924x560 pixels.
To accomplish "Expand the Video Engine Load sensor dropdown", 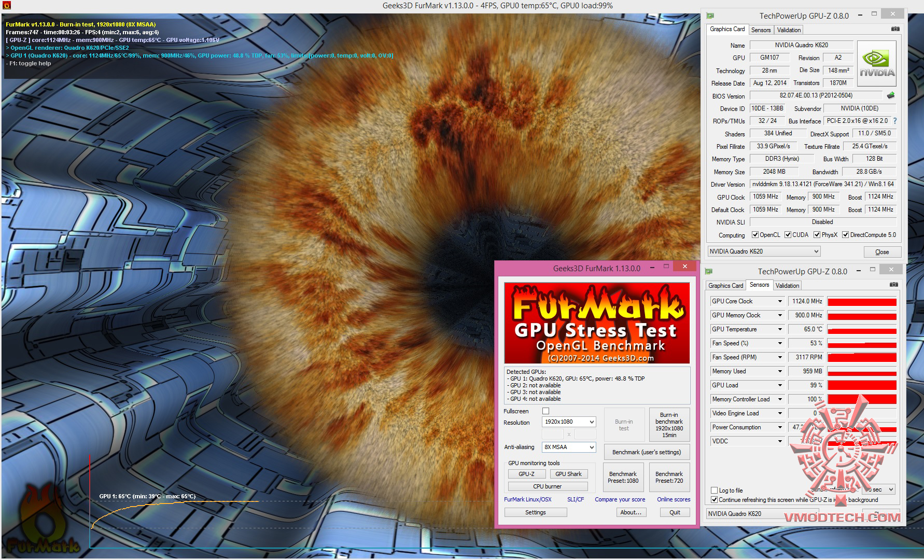I will (779, 413).
